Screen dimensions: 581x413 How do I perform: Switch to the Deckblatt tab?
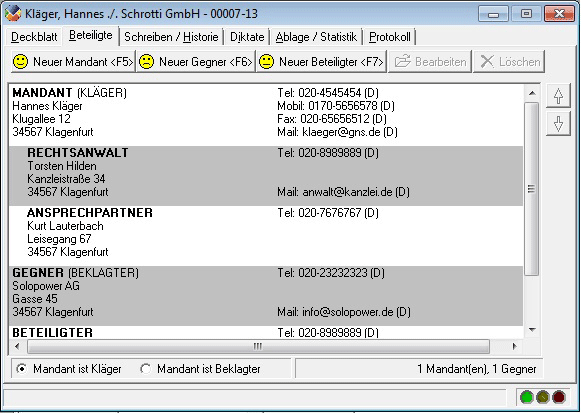pyautogui.click(x=34, y=37)
